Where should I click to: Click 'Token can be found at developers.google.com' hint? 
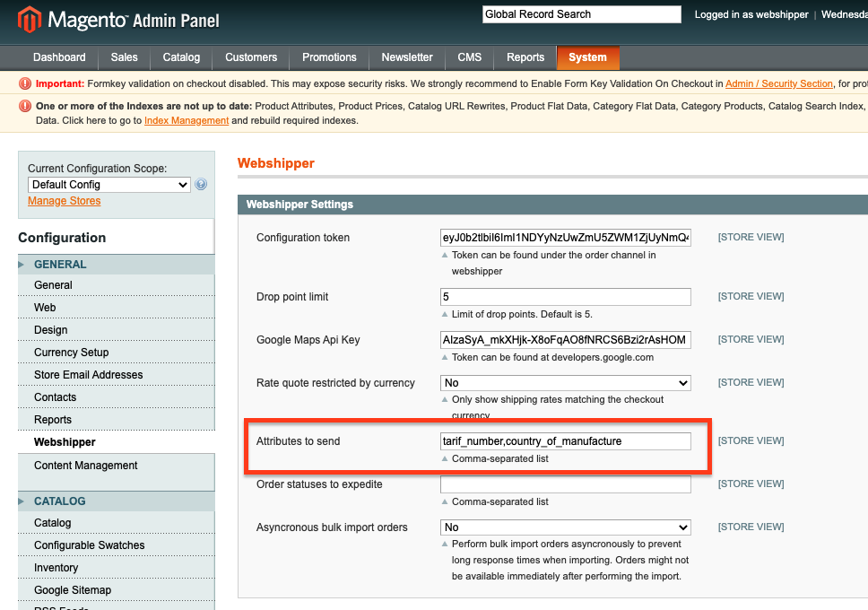tap(552, 357)
